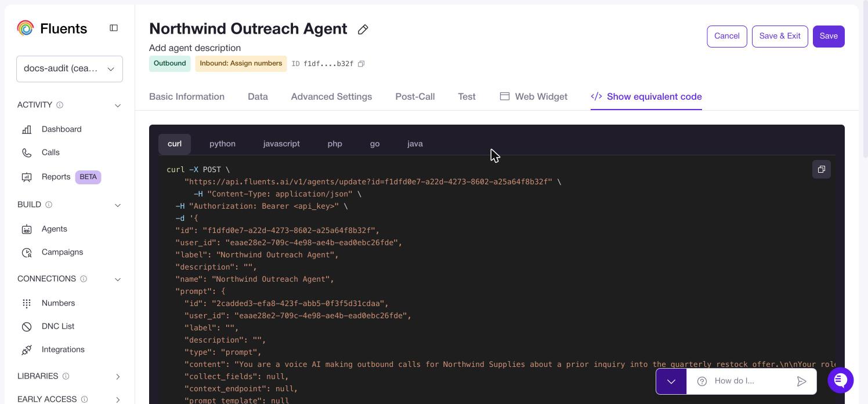
Task: Copy the code block to clipboard
Action: click(x=822, y=169)
